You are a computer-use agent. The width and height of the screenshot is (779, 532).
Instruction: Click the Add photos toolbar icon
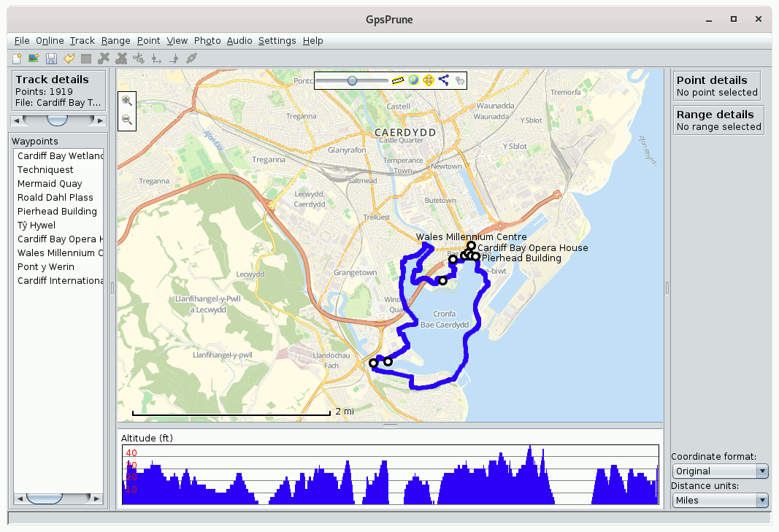[34, 58]
